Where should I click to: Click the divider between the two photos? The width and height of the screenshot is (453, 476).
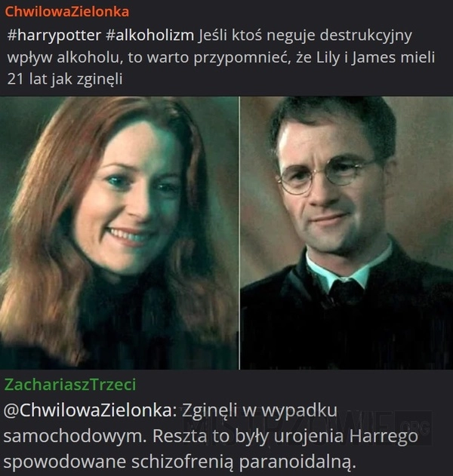click(239, 233)
